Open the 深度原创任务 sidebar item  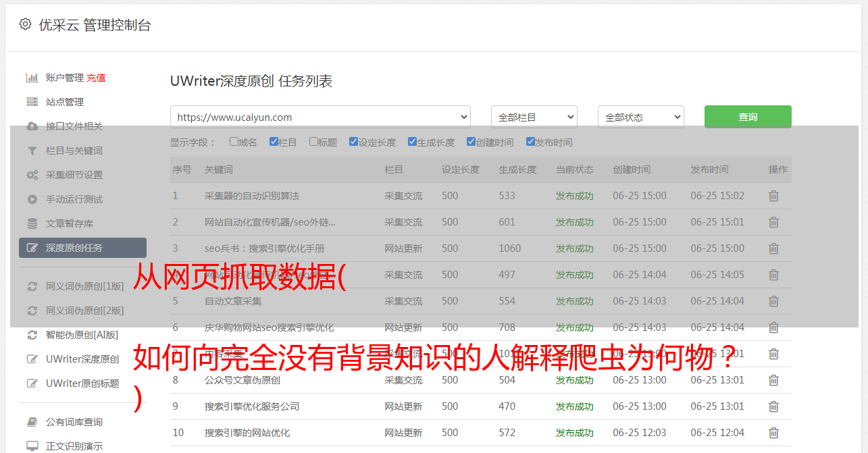pyautogui.click(x=82, y=248)
